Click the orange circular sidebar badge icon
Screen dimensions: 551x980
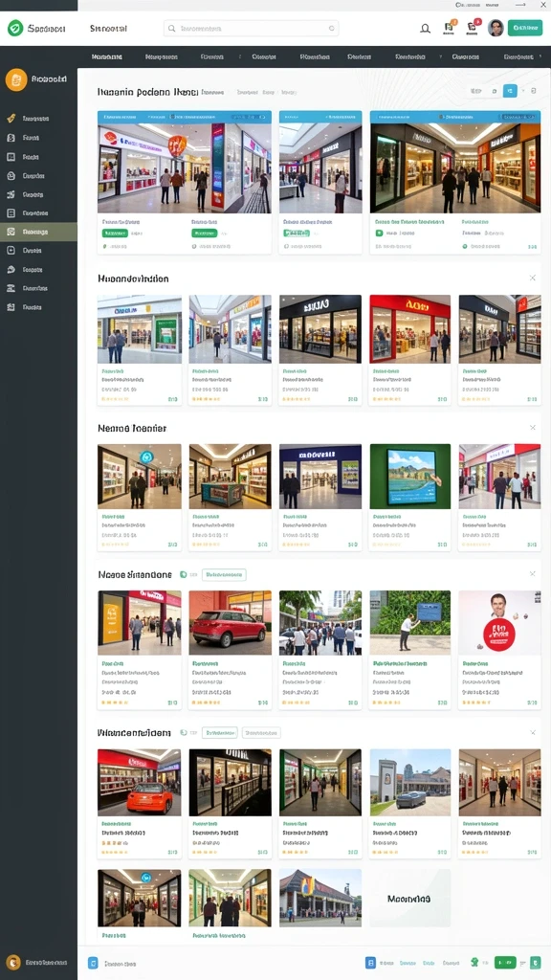click(15, 79)
